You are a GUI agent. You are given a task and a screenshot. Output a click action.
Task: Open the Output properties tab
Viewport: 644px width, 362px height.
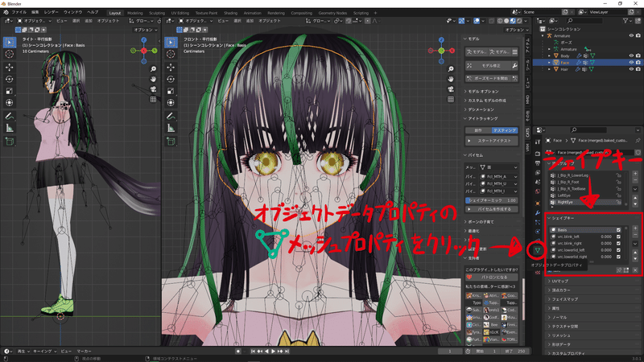pos(537,163)
